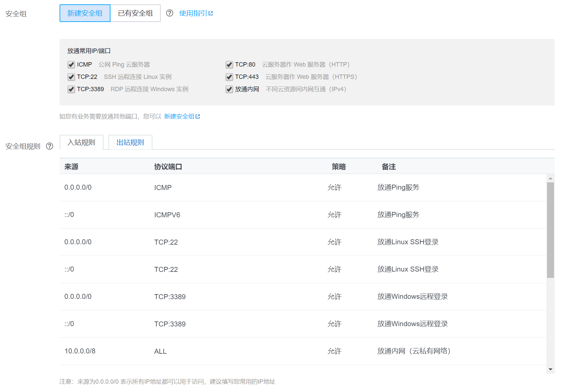Click TCP:22 in the ::/0 row
The height and width of the screenshot is (392, 563).
point(166,270)
